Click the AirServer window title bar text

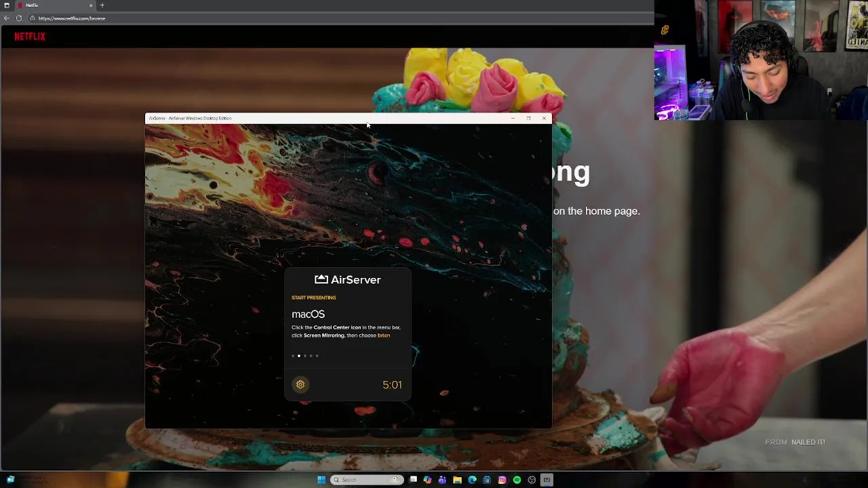(191, 118)
